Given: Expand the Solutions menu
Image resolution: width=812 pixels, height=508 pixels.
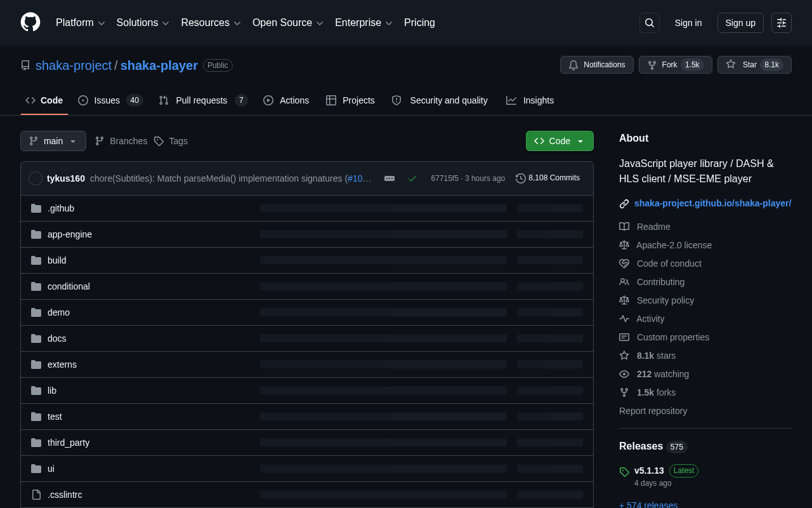Looking at the screenshot, I should pyautogui.click(x=143, y=23).
